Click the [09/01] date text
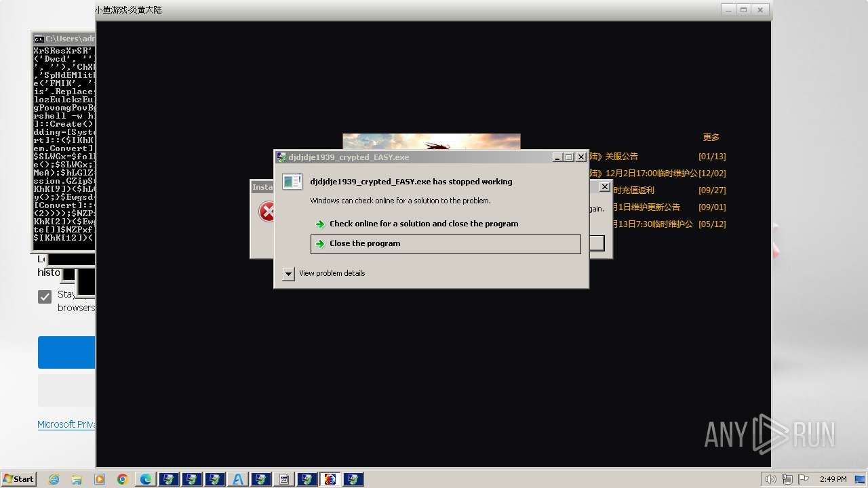Image resolution: width=868 pixels, height=488 pixels. [x=712, y=207]
